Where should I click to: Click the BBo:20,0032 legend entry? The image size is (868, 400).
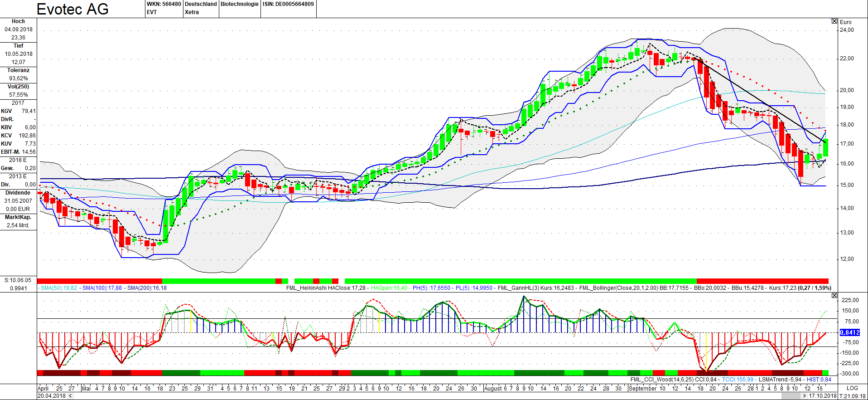(x=710, y=288)
